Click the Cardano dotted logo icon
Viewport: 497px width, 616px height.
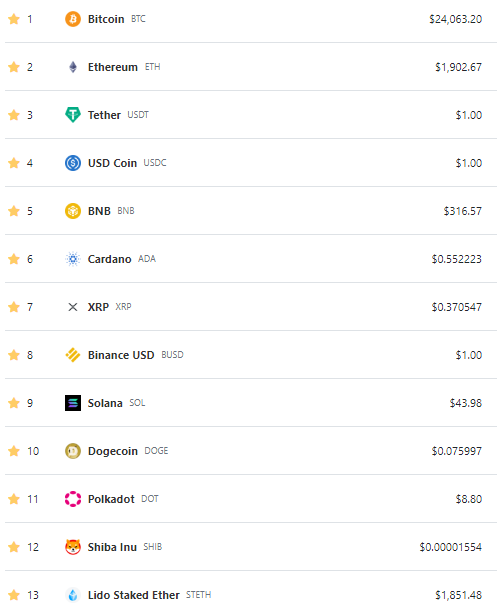click(x=73, y=259)
